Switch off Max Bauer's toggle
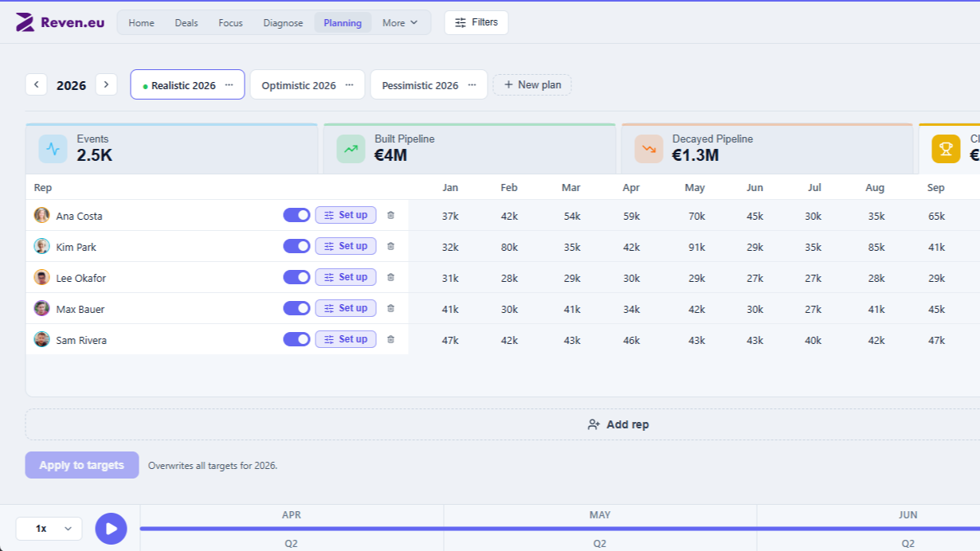Image resolution: width=980 pixels, height=551 pixels. coord(296,308)
